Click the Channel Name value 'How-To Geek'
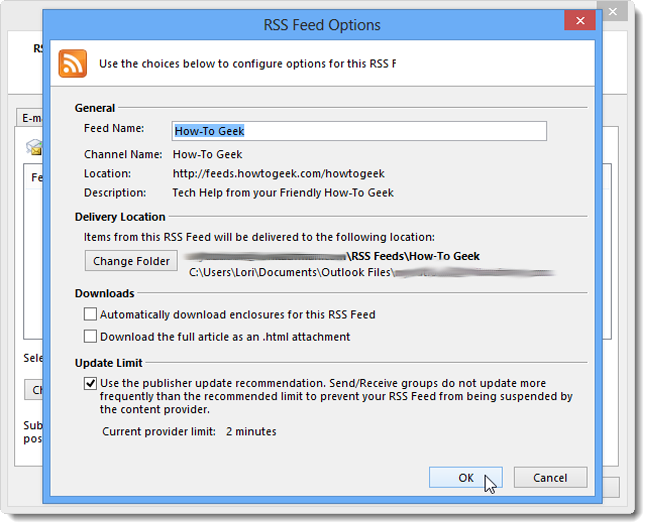 (x=207, y=154)
